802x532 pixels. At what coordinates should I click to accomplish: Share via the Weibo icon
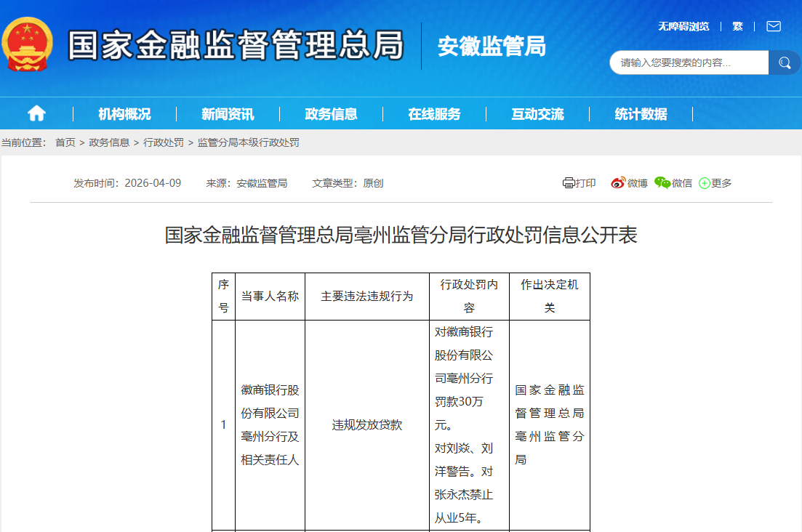(x=618, y=183)
